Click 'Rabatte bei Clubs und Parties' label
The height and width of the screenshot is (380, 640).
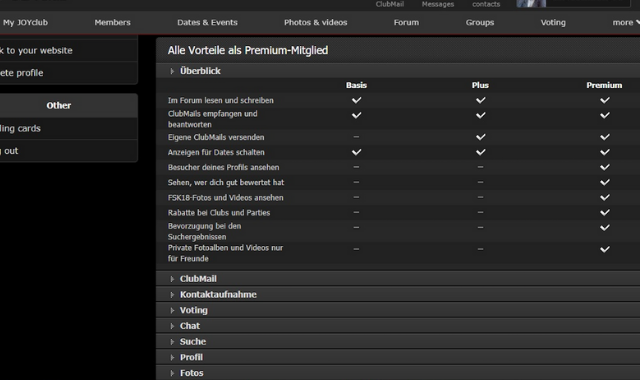click(x=219, y=213)
